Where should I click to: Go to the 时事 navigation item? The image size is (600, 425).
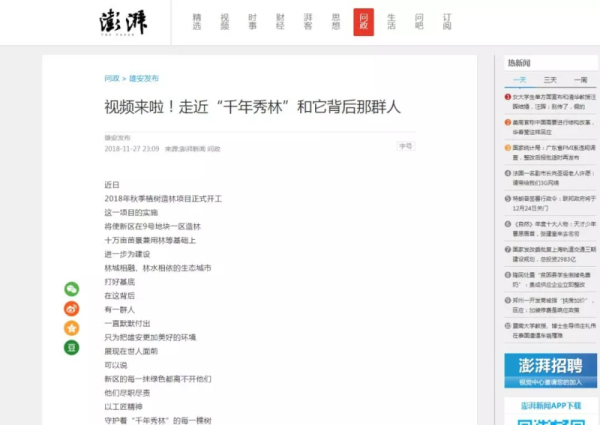tap(252, 22)
